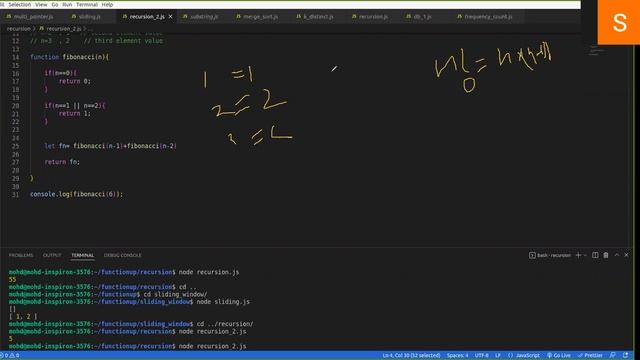Click the feedback icon in status bar
Viewport: 640px width, 360px height.
click(613, 356)
